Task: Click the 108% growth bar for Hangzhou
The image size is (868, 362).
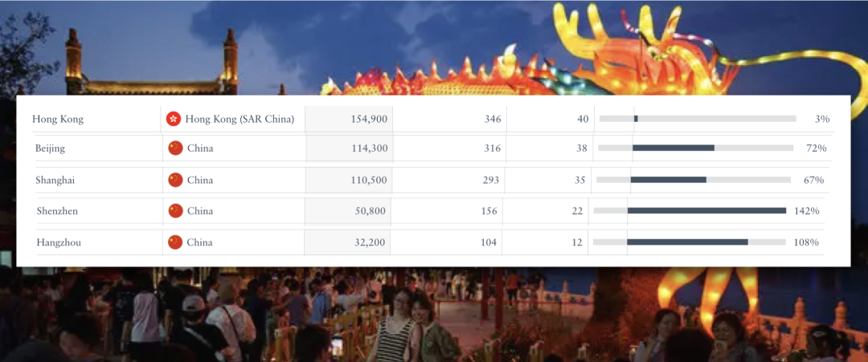Action: [690, 242]
